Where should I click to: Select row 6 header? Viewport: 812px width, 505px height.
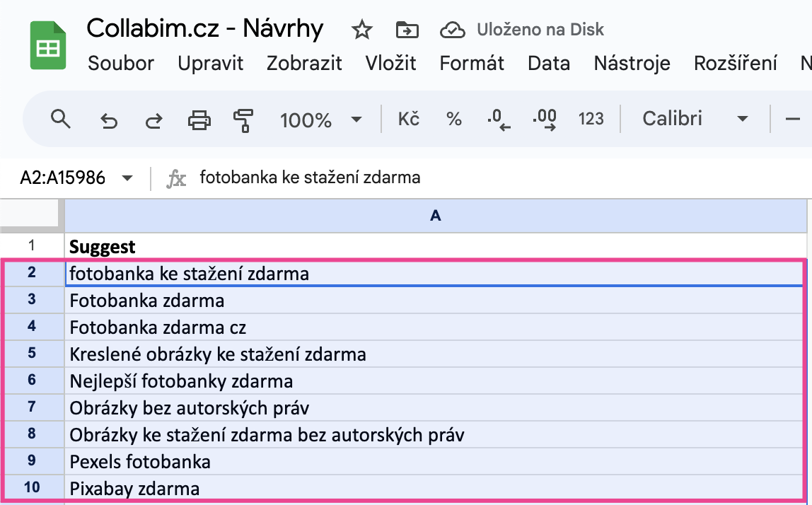point(32,381)
